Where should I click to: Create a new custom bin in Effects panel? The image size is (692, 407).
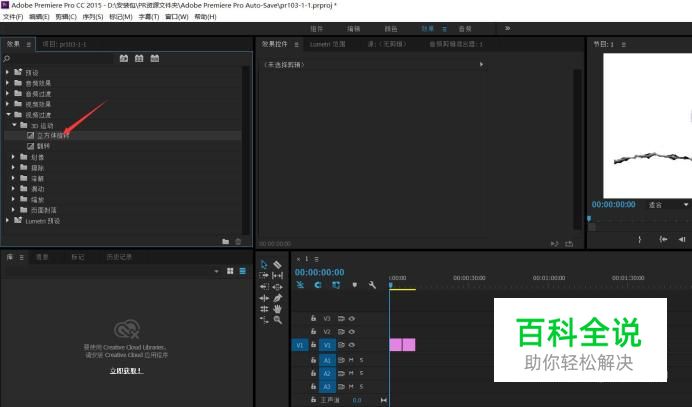coord(226,241)
